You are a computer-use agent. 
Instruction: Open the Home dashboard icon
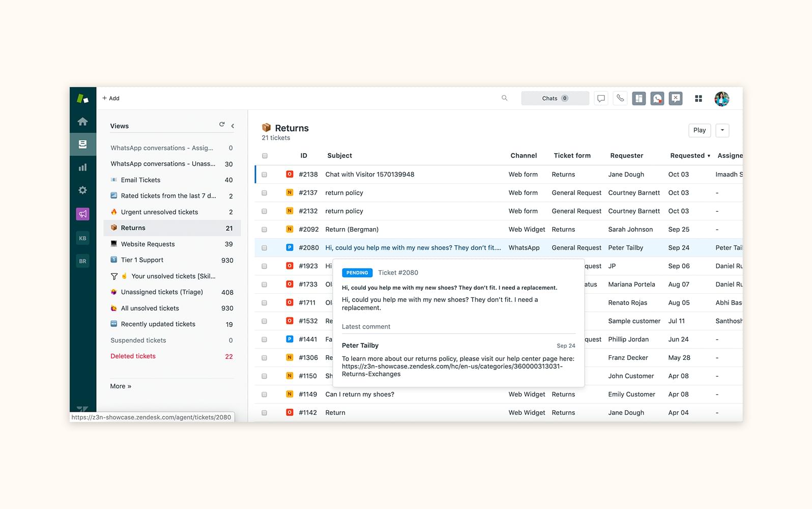(x=82, y=122)
